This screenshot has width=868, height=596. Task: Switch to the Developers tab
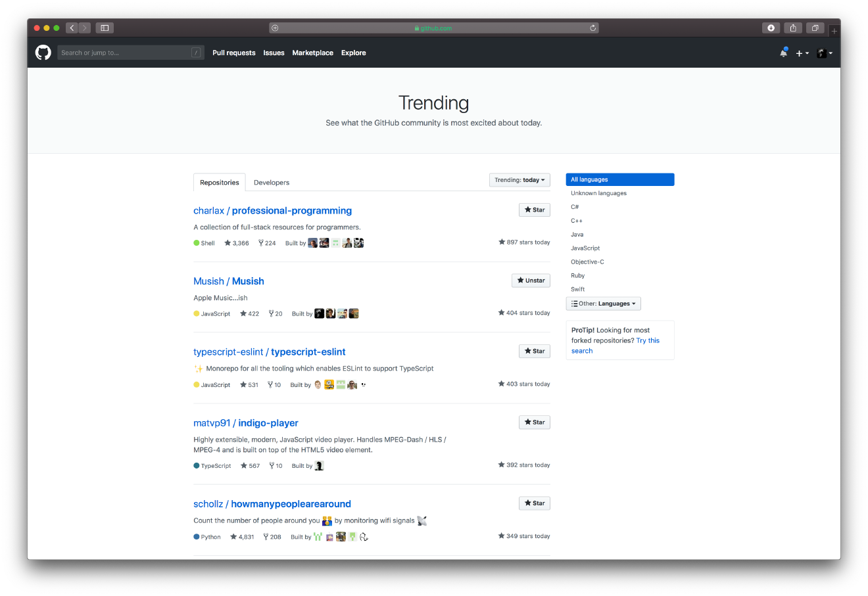tap(271, 182)
